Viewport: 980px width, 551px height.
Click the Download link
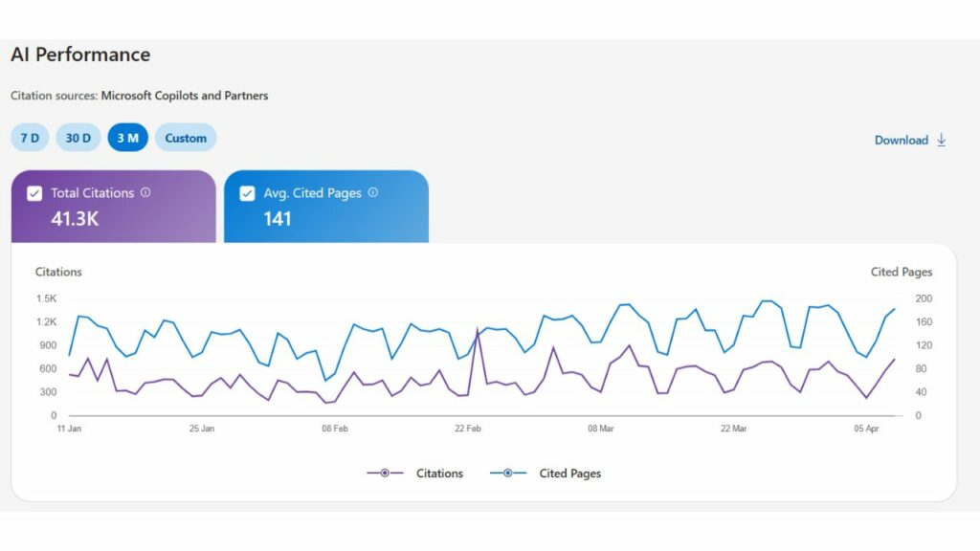coord(900,140)
